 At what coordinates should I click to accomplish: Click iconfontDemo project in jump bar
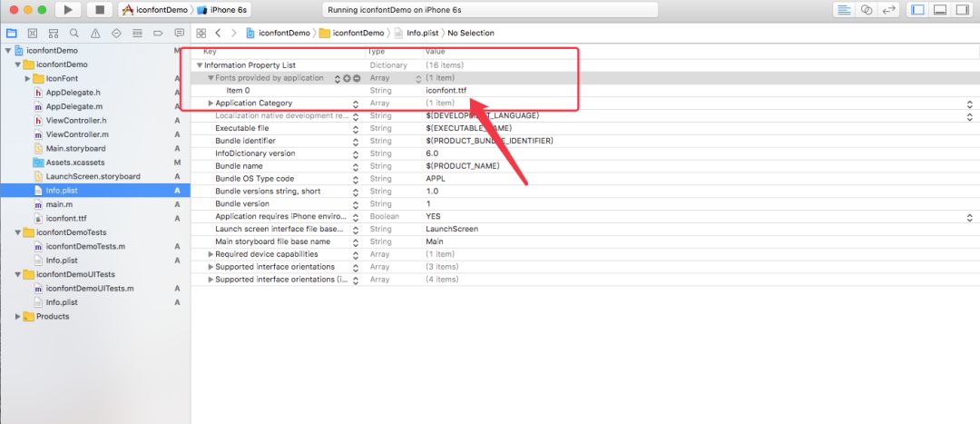(x=278, y=34)
